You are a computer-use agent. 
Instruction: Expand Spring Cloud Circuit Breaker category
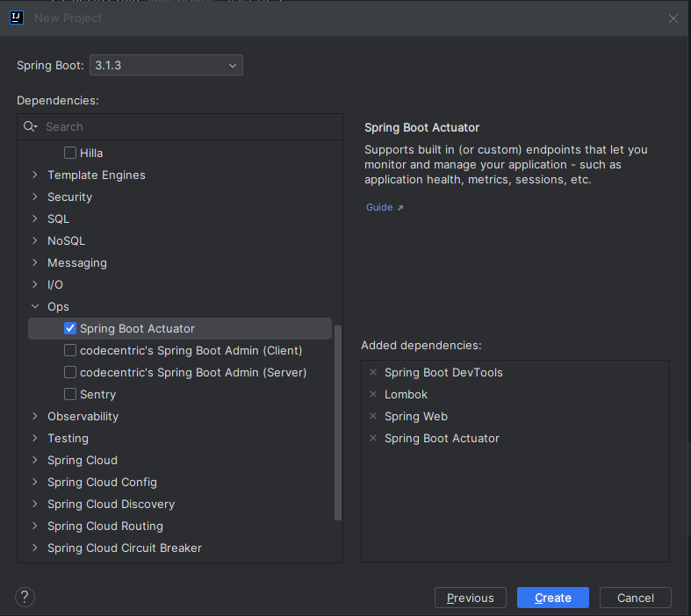tap(35, 548)
